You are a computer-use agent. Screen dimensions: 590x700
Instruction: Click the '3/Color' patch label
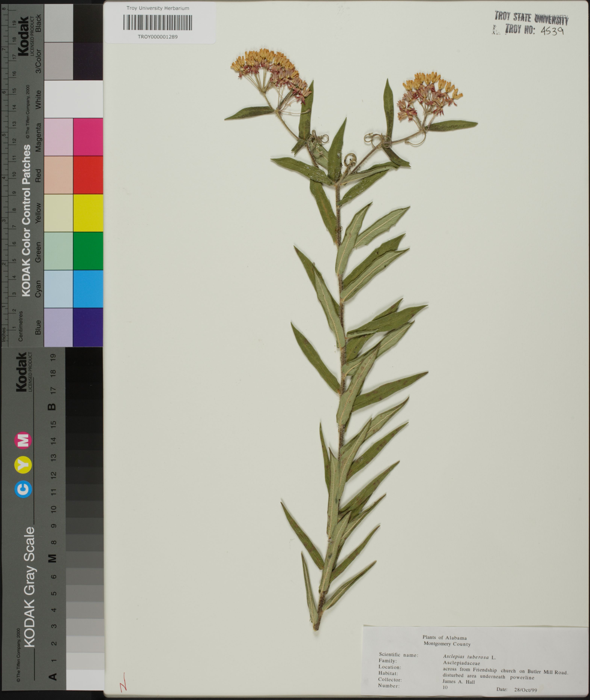click(x=38, y=61)
